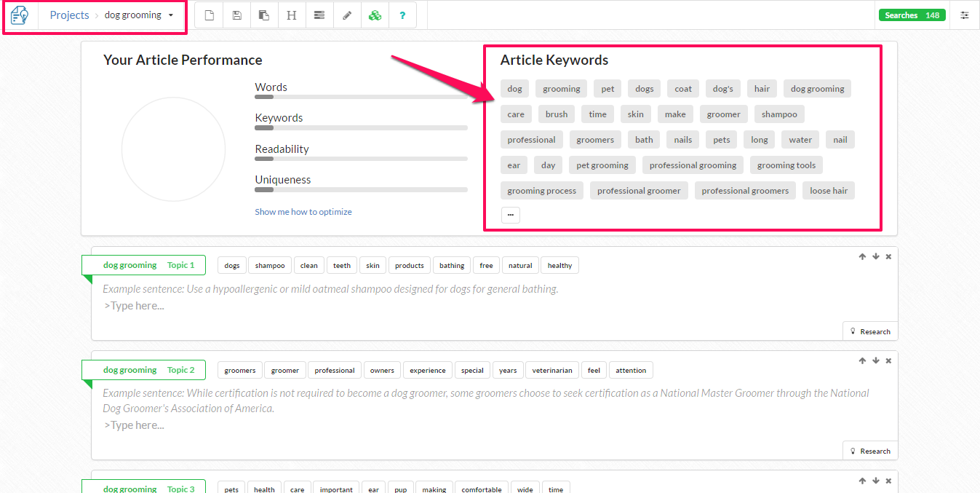Select the dog grooming Topic 1 label
The image size is (980, 493).
tap(143, 265)
